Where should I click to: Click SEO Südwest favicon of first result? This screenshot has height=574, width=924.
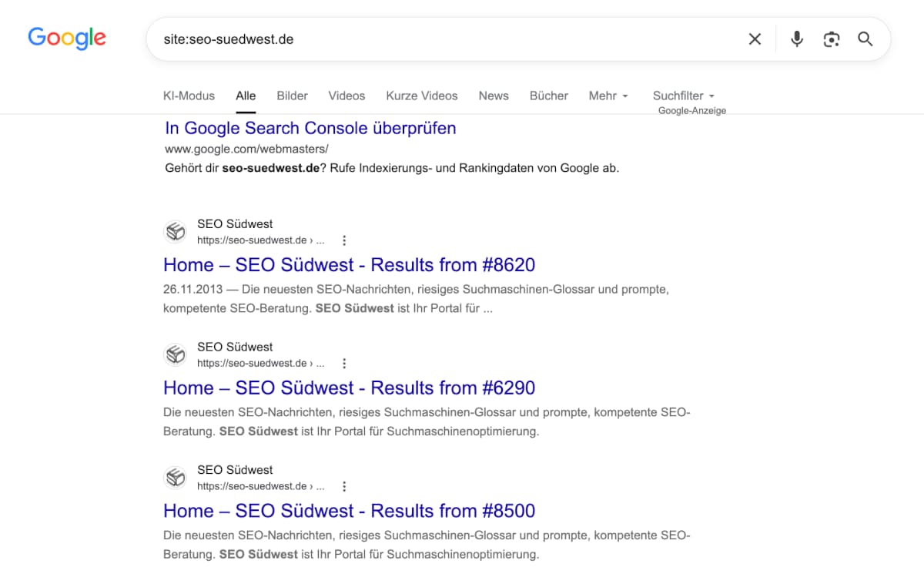pos(176,232)
